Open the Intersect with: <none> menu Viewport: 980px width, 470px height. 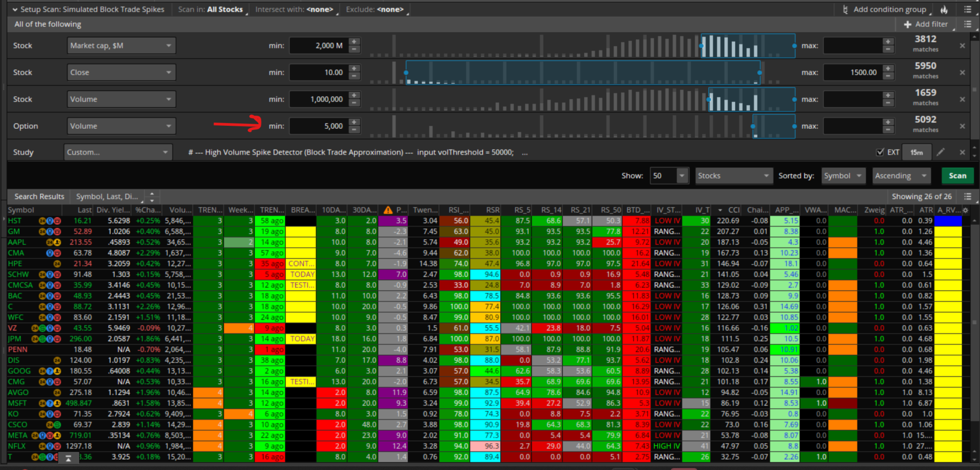295,9
